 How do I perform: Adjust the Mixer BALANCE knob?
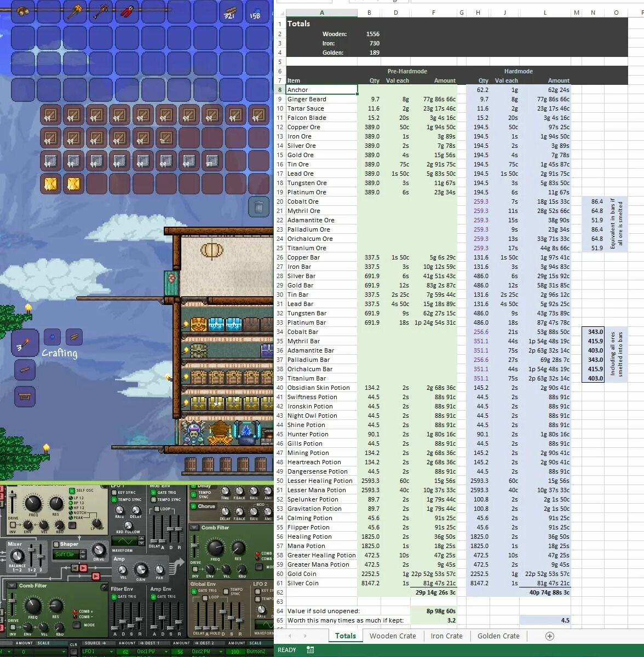coord(18,557)
